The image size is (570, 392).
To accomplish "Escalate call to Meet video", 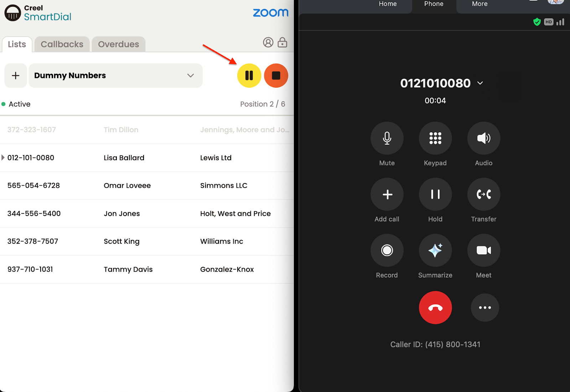I will pos(484,250).
